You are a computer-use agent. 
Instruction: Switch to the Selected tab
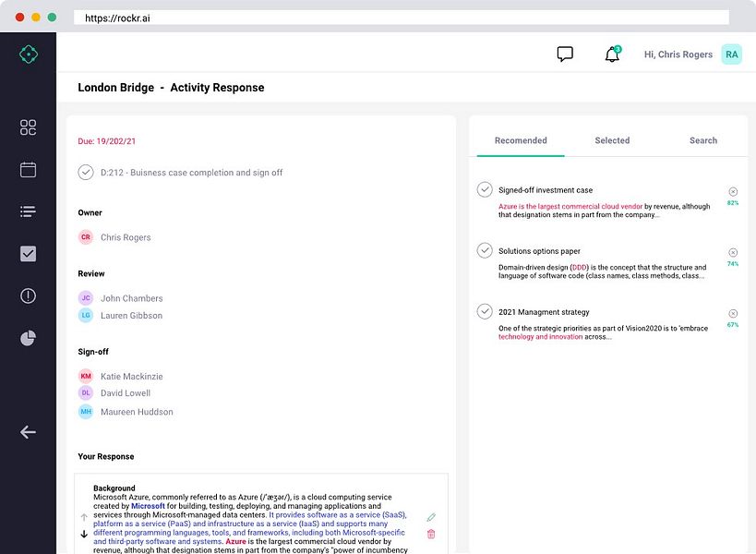612,140
